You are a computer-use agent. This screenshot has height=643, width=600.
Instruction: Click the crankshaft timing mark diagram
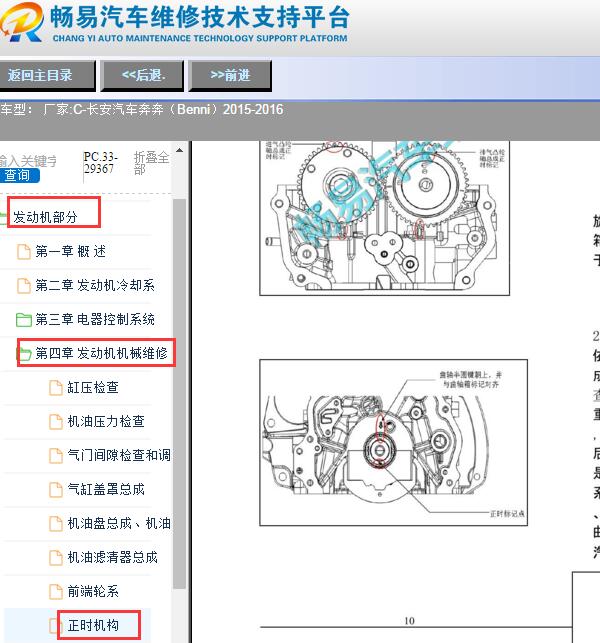pos(393,442)
